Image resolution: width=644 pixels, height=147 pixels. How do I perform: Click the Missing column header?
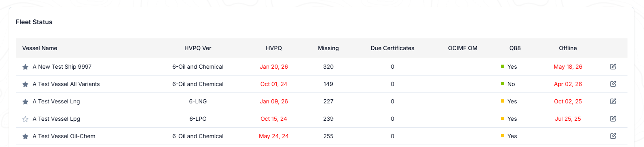(x=328, y=48)
